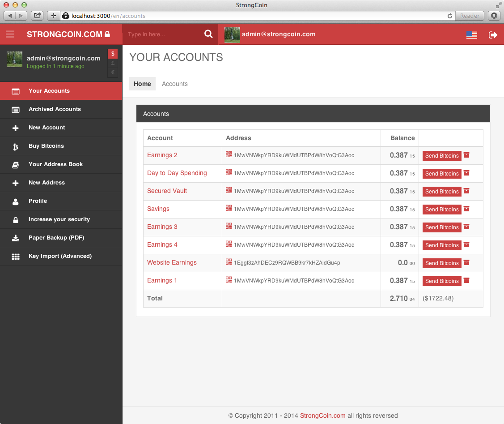Select the dollar currency toggle
The image size is (504, 424).
113,54
